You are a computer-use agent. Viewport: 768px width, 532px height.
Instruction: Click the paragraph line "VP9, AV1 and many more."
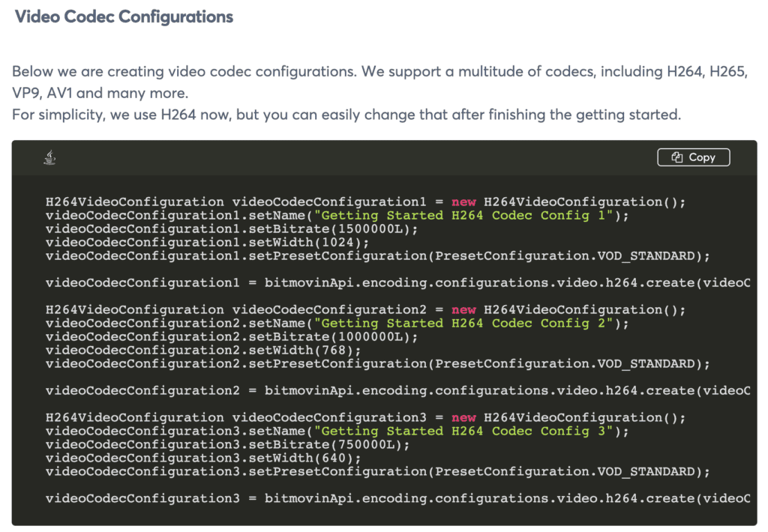point(100,93)
